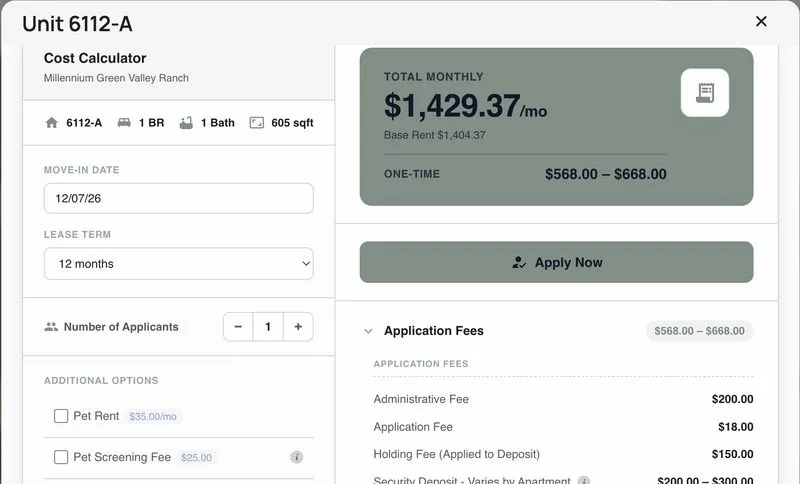
Task: Decrease number of applicants with minus button
Action: pyautogui.click(x=238, y=326)
